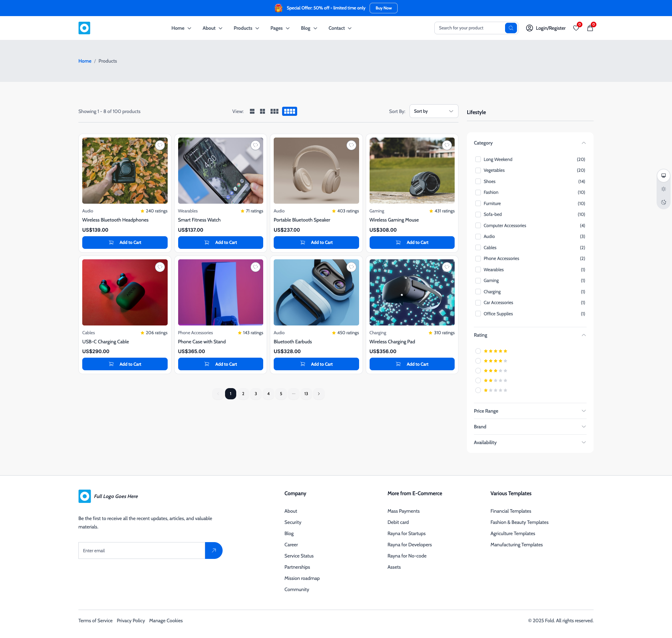
Task: Check the Shoes category filter
Action: coord(478,181)
